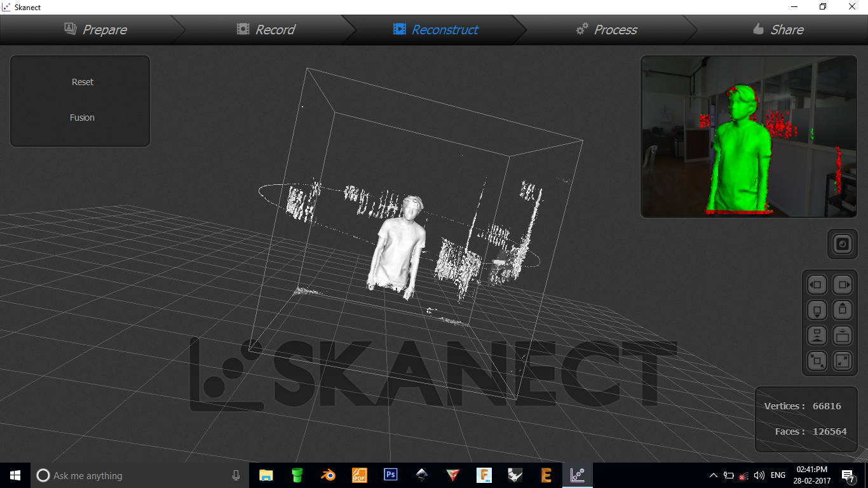Select the Reconstruct tab

coord(435,29)
